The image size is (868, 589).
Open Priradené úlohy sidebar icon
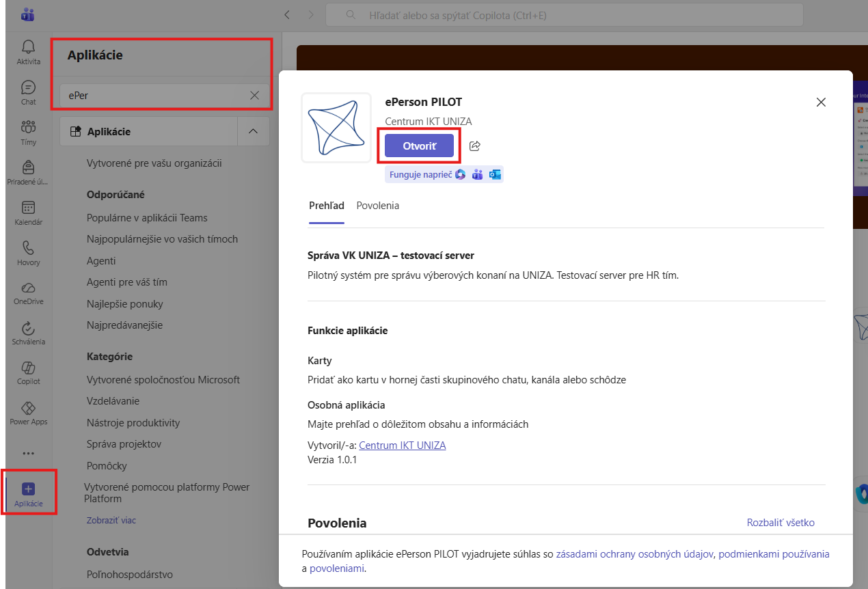click(28, 172)
